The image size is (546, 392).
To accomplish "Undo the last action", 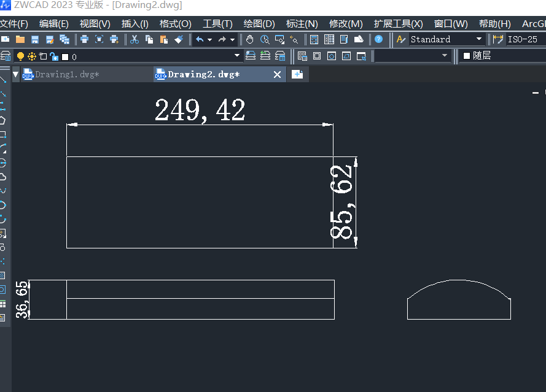I will (200, 39).
